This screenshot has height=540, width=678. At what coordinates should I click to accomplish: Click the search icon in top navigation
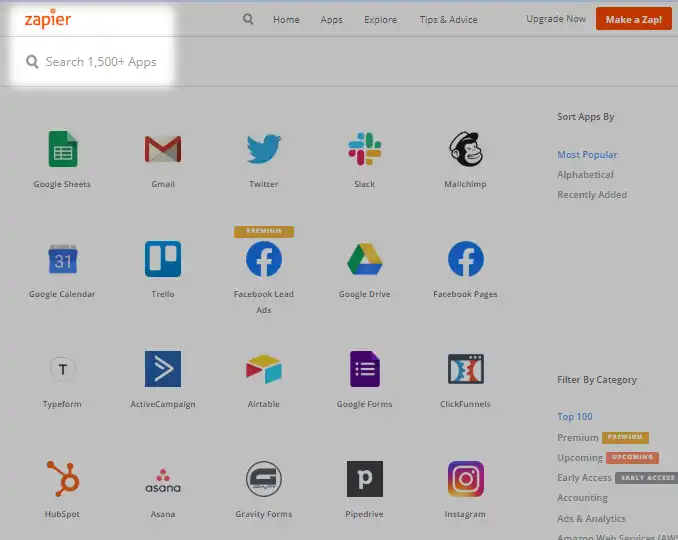(x=248, y=19)
